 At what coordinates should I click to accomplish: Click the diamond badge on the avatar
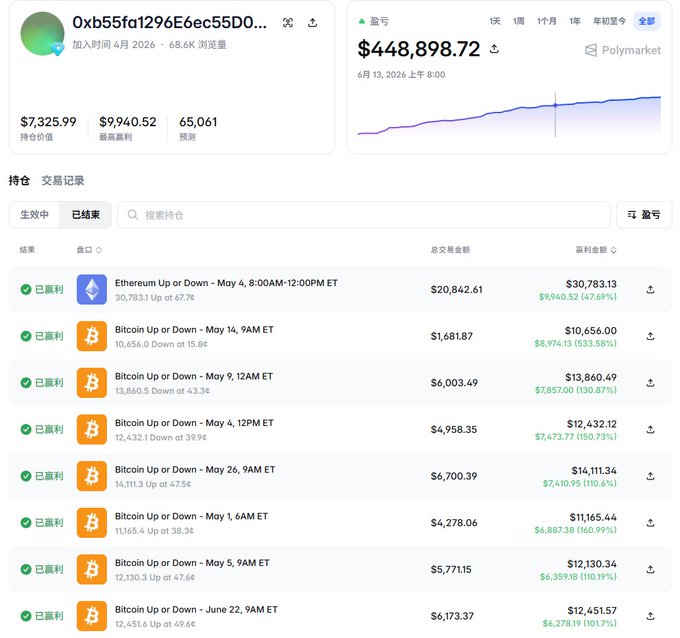coord(58,49)
